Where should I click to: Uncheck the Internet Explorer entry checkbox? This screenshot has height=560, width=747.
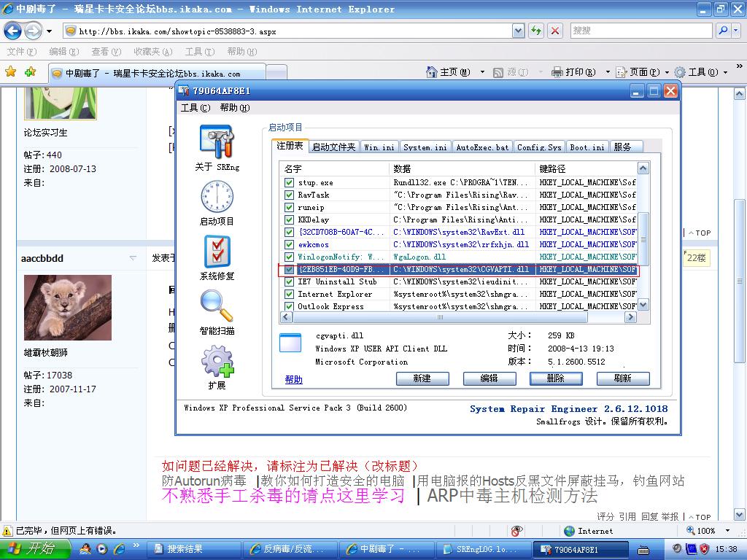(289, 294)
